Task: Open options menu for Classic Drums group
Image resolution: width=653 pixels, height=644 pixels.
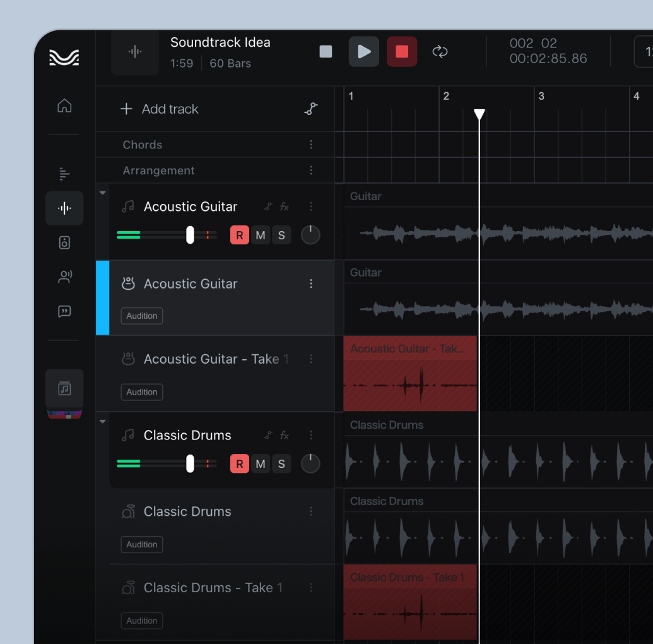Action: pos(311,435)
